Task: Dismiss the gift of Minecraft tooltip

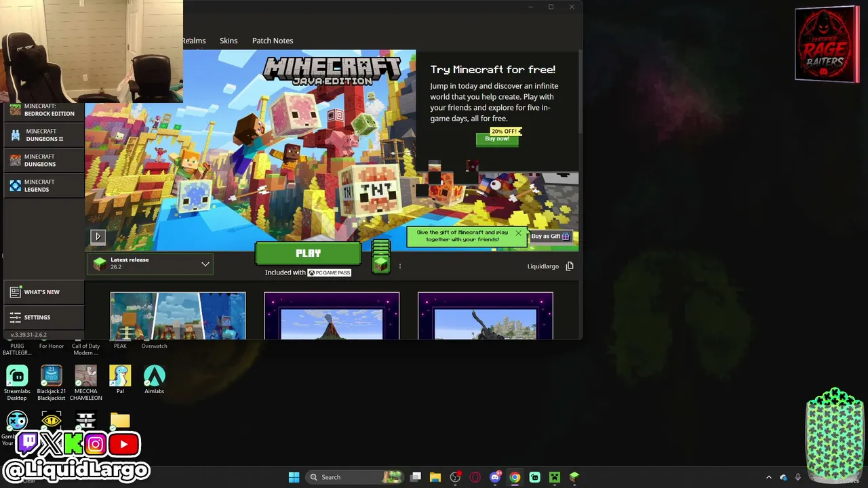Action: click(x=518, y=233)
